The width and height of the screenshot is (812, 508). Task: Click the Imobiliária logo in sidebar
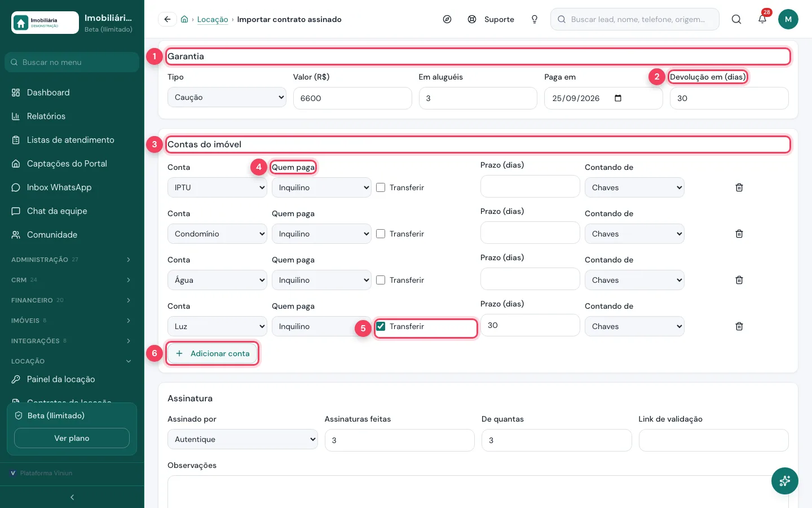coord(45,23)
